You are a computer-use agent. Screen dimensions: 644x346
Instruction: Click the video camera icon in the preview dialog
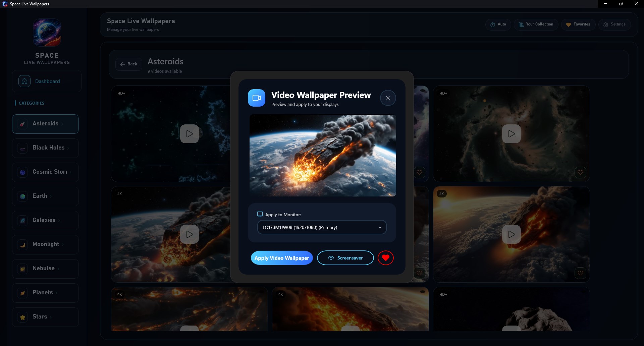tap(257, 98)
